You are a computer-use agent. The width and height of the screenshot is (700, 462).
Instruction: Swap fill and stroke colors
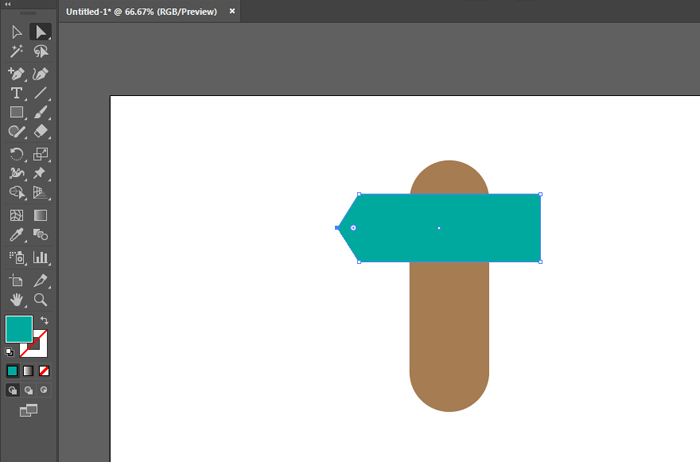(44, 320)
